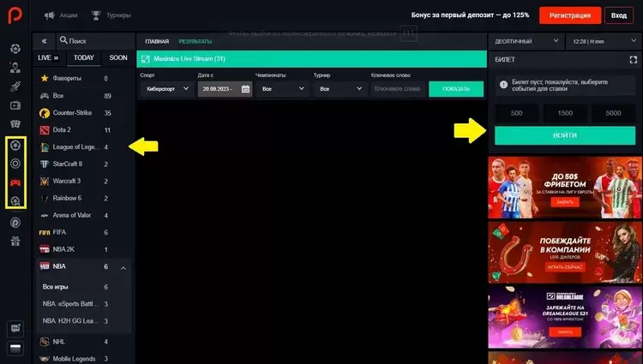The width and height of the screenshot is (643, 364).
Task: Open the live dealer icon in sidebar
Action: point(15,68)
